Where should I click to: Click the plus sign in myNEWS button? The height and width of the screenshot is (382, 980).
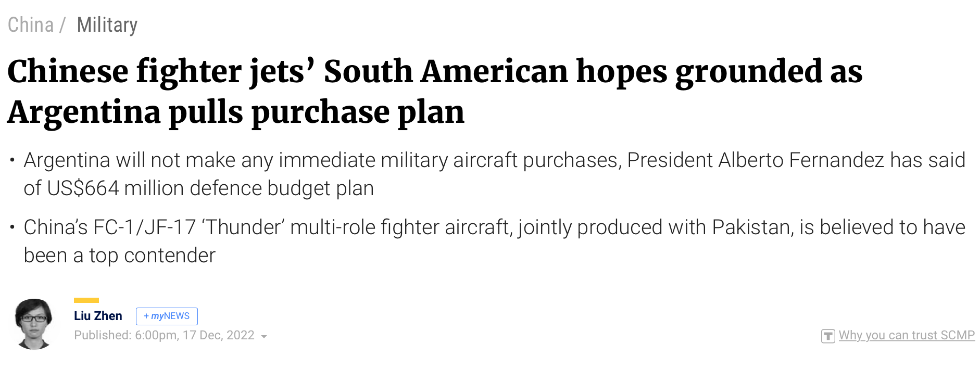click(146, 316)
